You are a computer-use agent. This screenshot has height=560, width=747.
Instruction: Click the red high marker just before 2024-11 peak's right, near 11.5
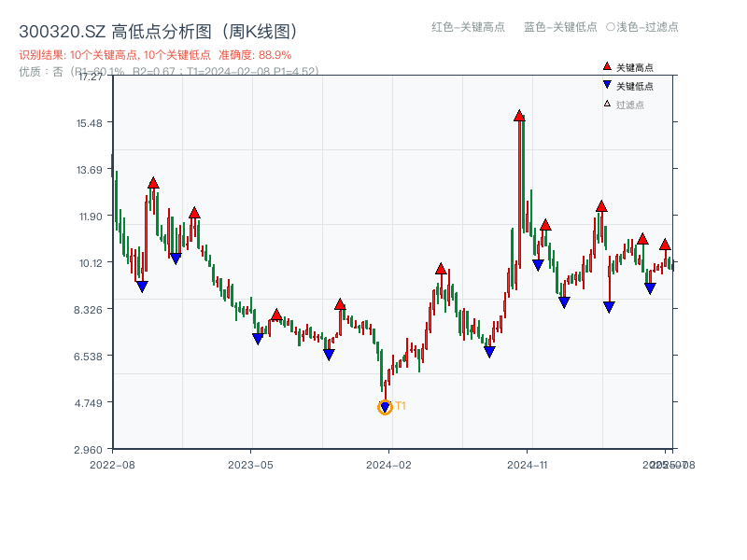tap(545, 225)
